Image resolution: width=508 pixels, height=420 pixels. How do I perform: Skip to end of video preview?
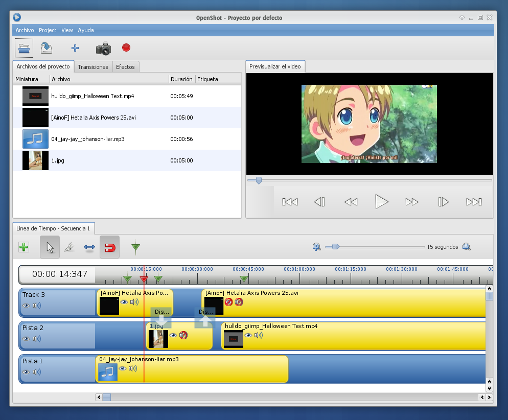click(474, 202)
